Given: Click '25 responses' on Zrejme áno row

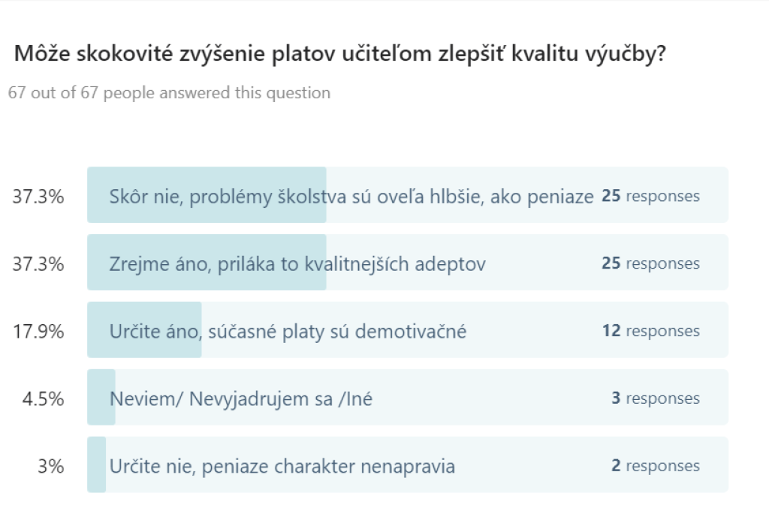Looking at the screenshot, I should click(651, 263).
